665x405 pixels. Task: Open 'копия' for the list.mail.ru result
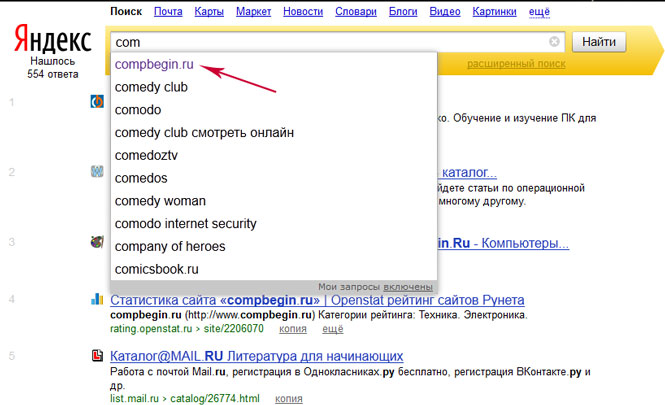pyautogui.click(x=289, y=399)
